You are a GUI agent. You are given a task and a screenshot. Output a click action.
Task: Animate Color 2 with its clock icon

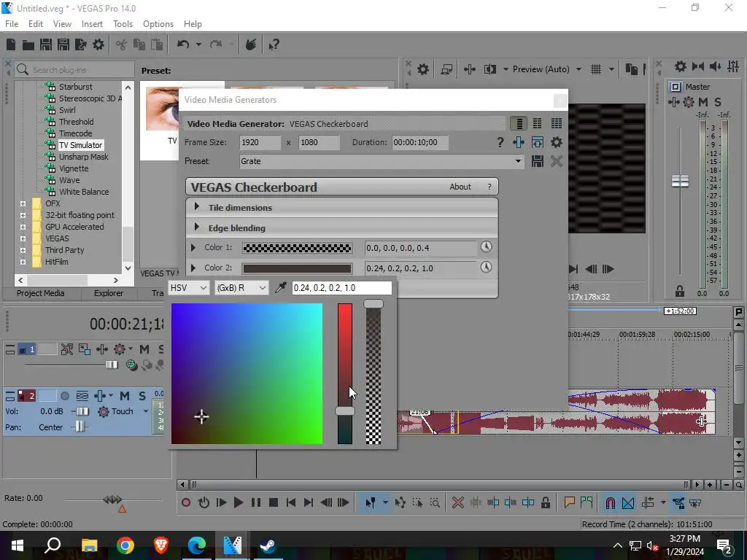point(486,267)
